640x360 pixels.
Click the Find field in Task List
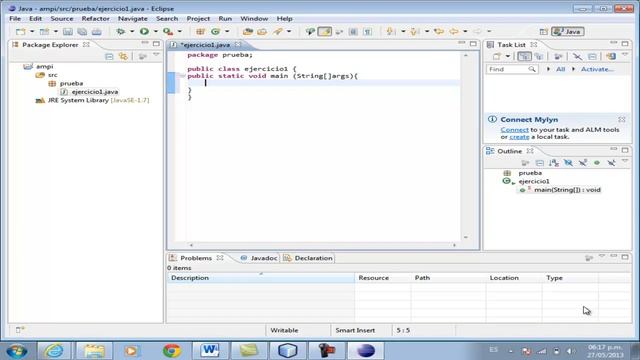[512, 69]
